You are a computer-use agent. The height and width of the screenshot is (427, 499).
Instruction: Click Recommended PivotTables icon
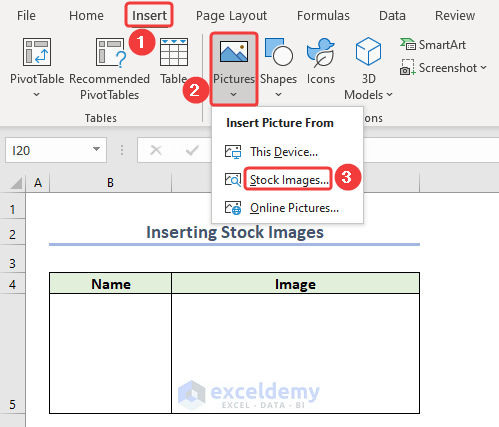coord(111,52)
